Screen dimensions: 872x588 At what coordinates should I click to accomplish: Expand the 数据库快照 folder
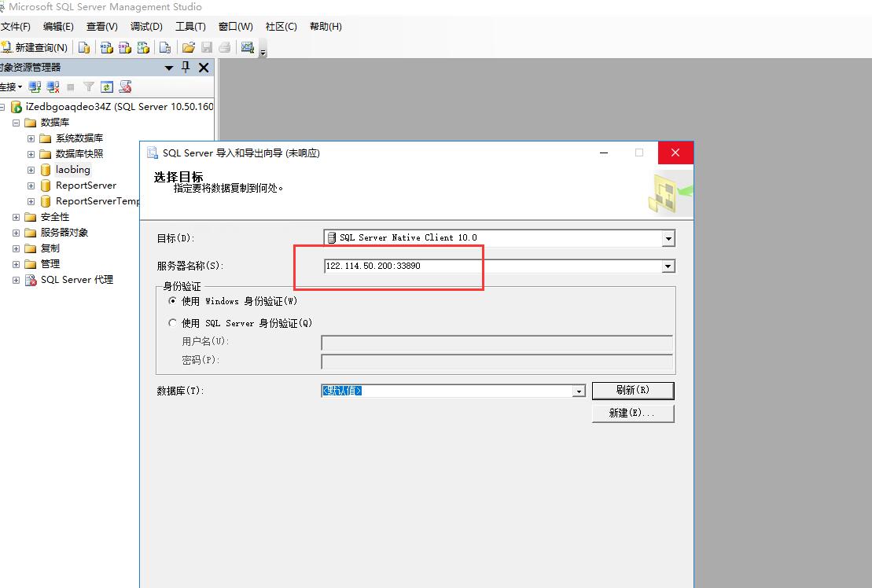tap(31, 154)
